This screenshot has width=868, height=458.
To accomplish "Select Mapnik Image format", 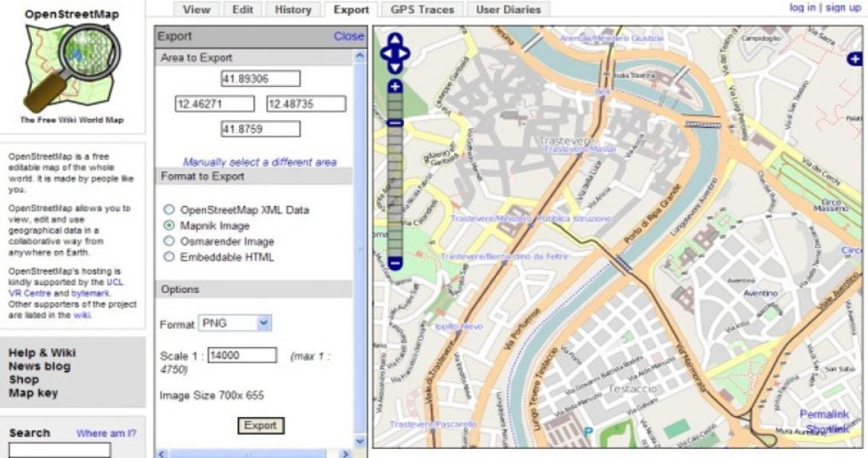I will (x=169, y=225).
